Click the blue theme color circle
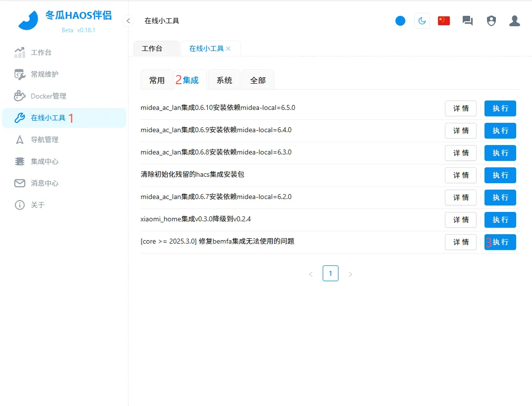 400,21
